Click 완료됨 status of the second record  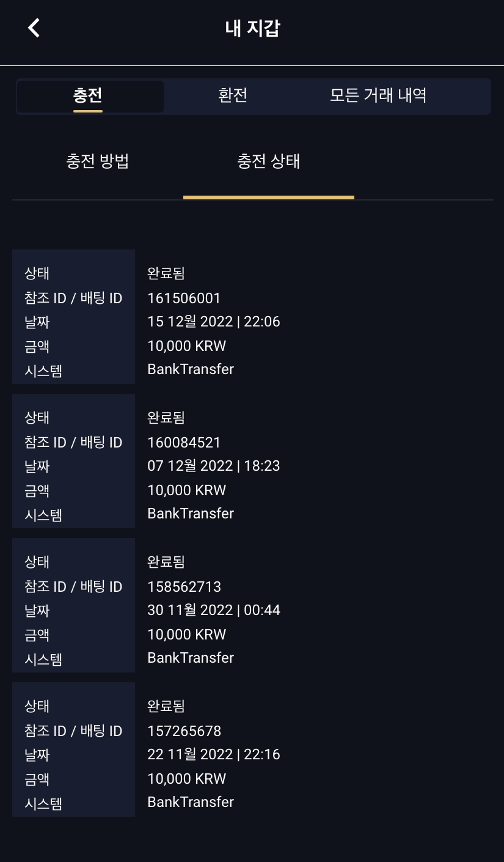pyautogui.click(x=166, y=418)
